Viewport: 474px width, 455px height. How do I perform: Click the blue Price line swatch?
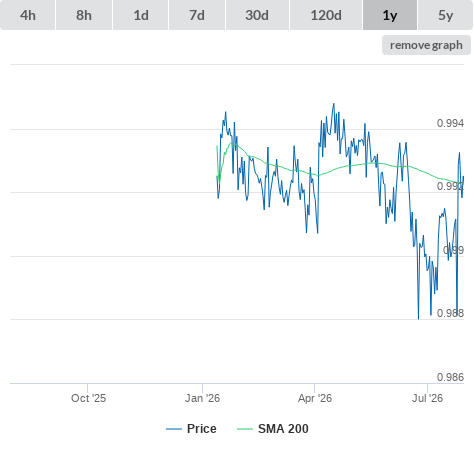pyautogui.click(x=174, y=429)
